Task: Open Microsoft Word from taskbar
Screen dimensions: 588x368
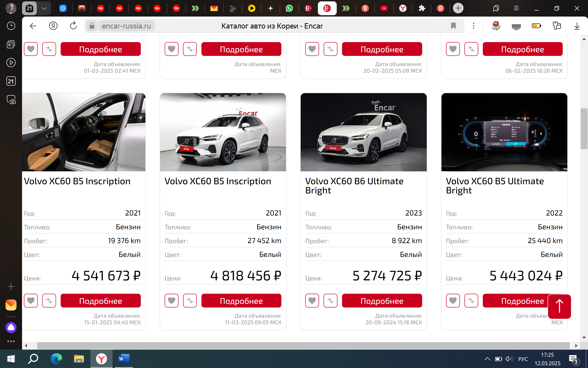Action: (x=124, y=359)
